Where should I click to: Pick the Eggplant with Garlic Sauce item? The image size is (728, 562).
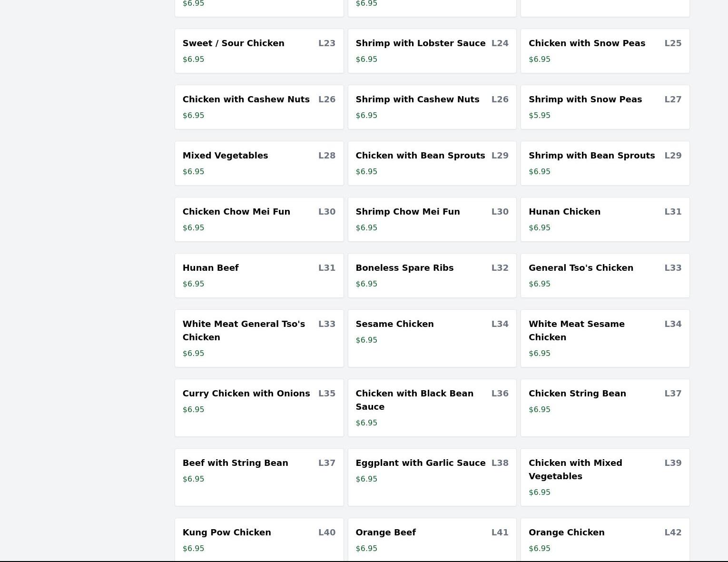coord(432,477)
